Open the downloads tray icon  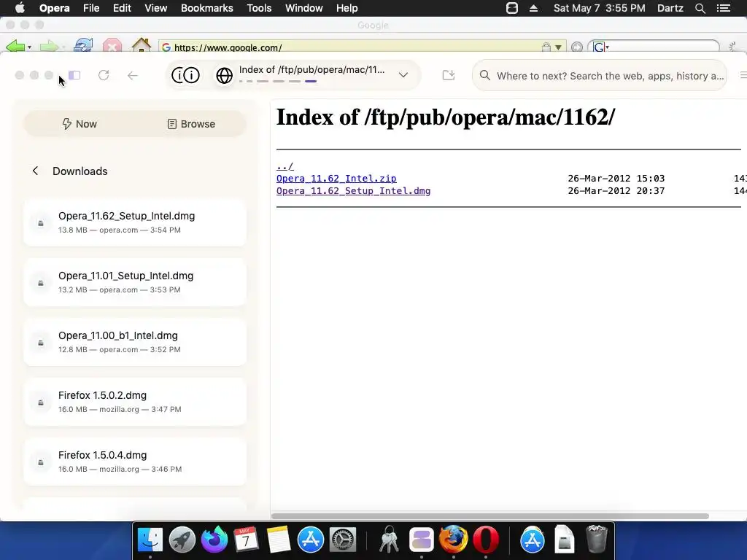(449, 75)
